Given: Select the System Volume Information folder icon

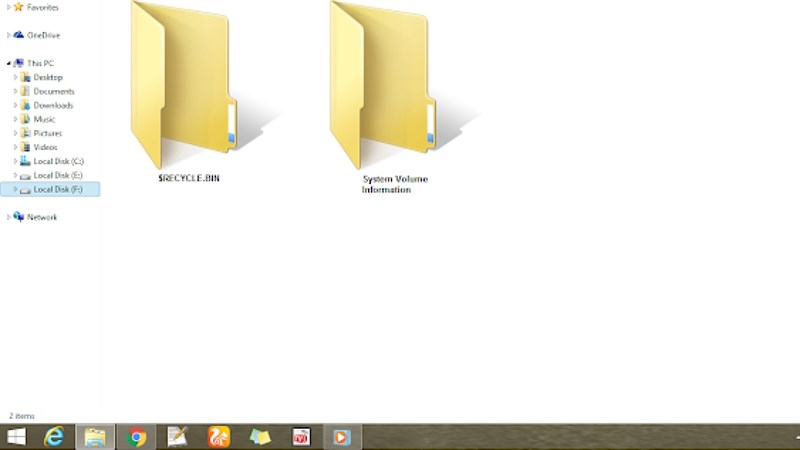Looking at the screenshot, I should click(x=382, y=85).
